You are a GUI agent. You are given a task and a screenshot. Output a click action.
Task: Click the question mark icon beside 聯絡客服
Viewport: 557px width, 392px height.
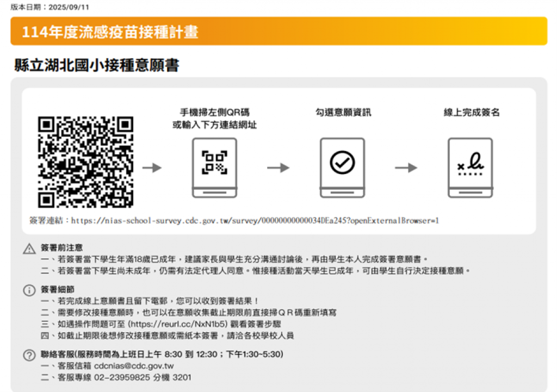(29, 355)
